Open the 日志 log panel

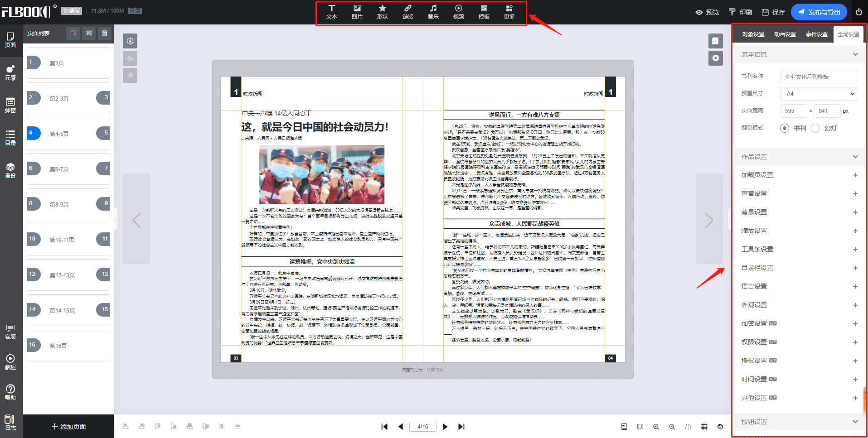(10, 423)
